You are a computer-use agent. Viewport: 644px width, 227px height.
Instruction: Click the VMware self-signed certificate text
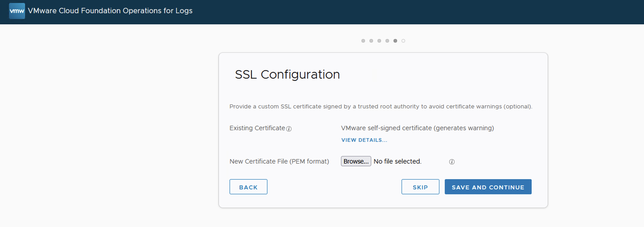[x=417, y=128]
